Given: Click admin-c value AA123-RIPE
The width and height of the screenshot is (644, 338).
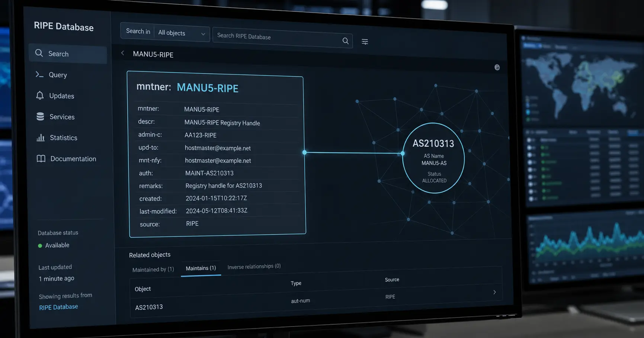Looking at the screenshot, I should pyautogui.click(x=201, y=135).
